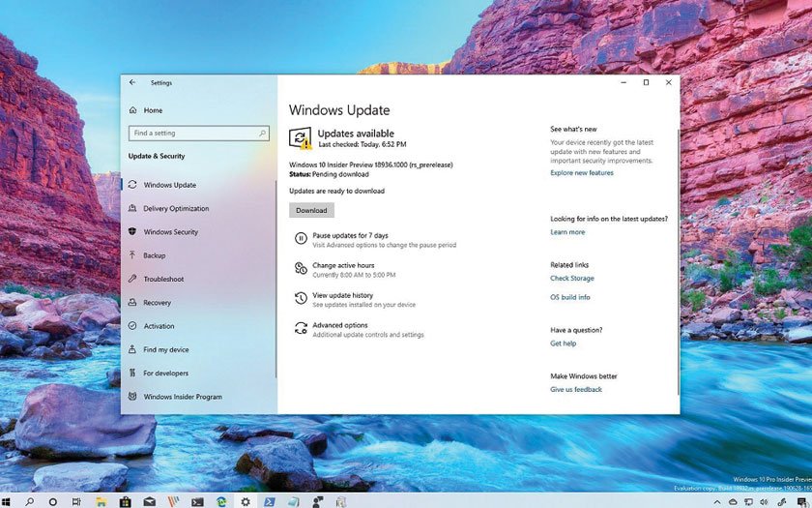Go to Windows Insider Program section
This screenshot has height=508, width=812.
[183, 397]
